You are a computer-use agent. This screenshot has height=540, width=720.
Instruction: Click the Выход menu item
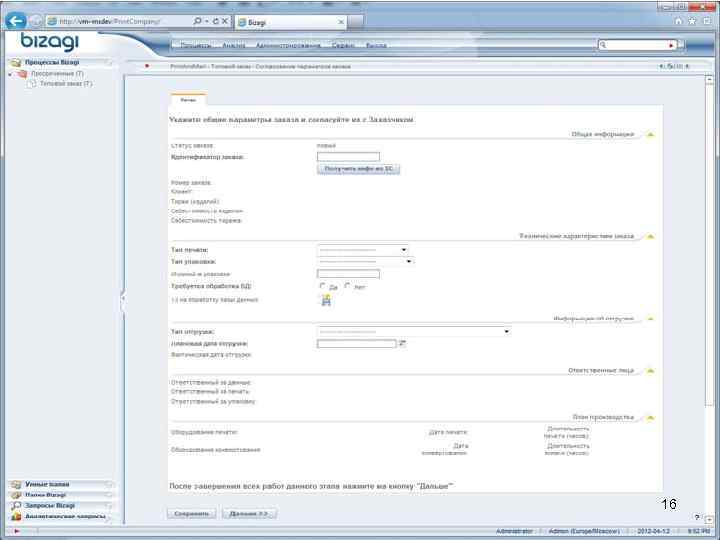coord(376,45)
